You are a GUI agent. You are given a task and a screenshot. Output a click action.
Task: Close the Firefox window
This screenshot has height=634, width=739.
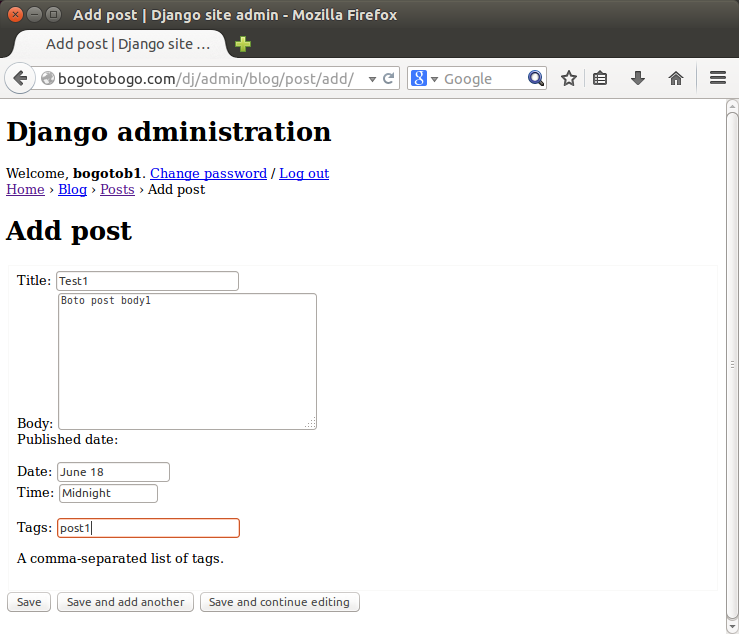(16, 15)
